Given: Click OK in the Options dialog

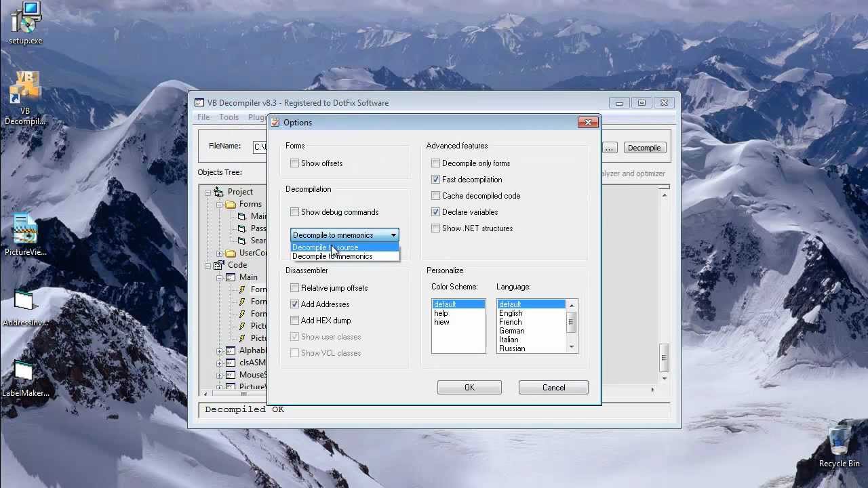Looking at the screenshot, I should point(469,388).
